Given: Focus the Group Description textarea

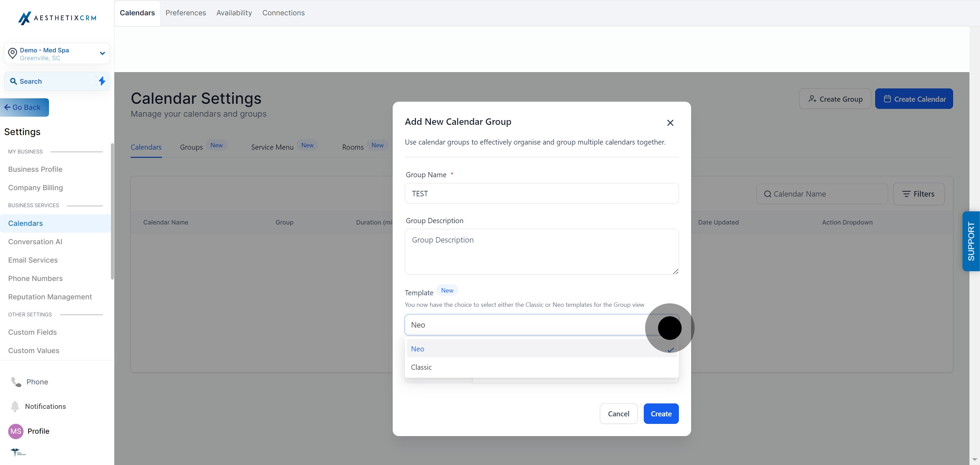Looking at the screenshot, I should tap(541, 251).
